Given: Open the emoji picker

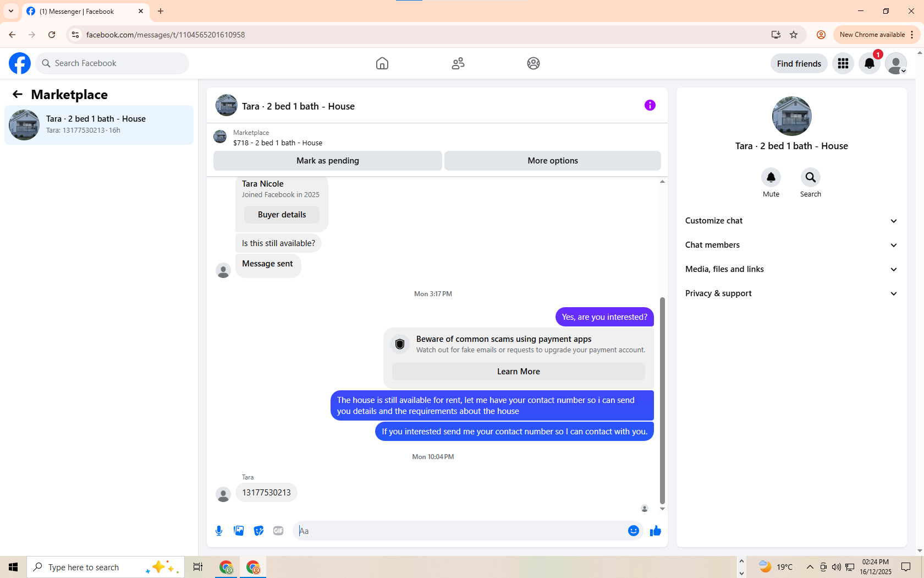Looking at the screenshot, I should (634, 531).
